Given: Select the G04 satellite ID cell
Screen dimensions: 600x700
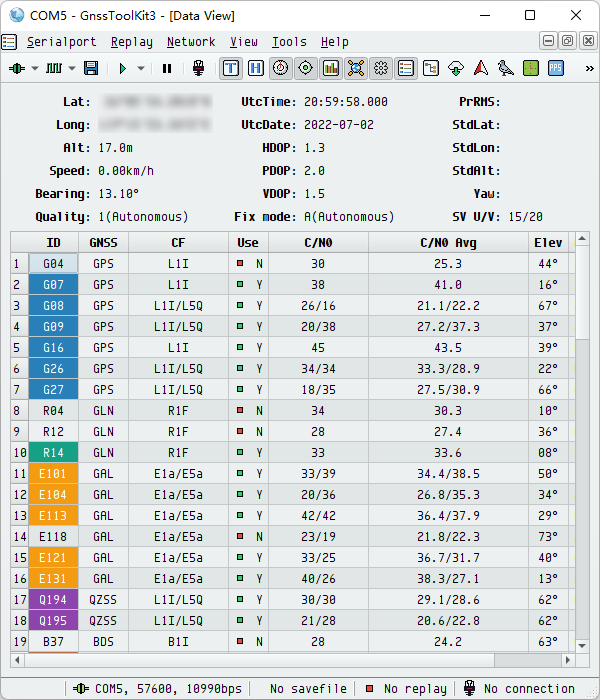Looking at the screenshot, I should [x=54, y=263].
